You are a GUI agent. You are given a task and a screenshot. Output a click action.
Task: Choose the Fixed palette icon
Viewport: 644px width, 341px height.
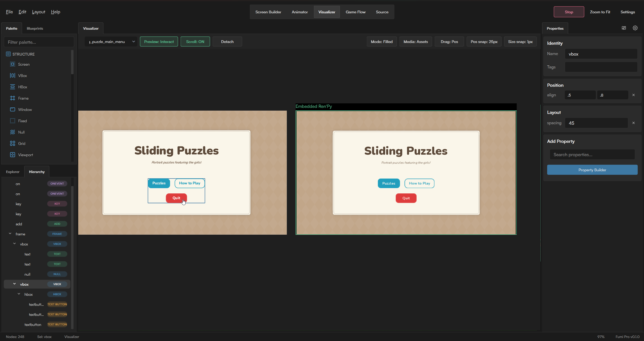(13, 121)
